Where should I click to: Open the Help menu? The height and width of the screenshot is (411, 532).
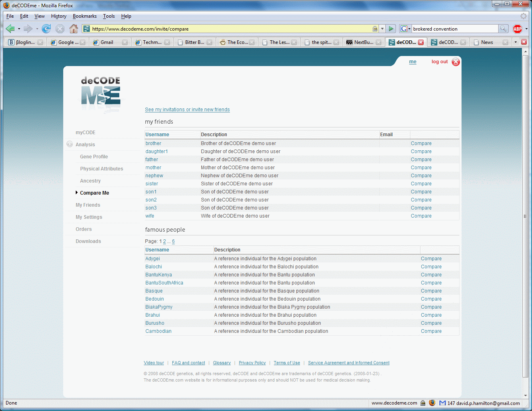point(126,16)
